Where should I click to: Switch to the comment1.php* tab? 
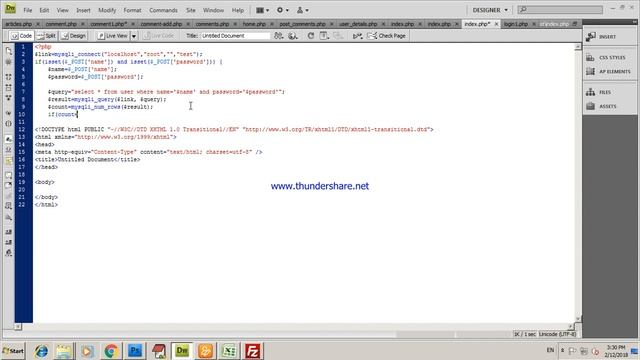point(109,24)
